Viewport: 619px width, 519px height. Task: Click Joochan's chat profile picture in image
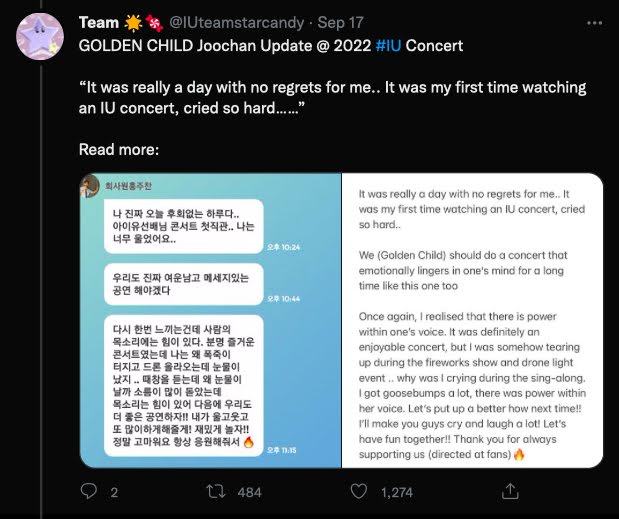coord(90,186)
